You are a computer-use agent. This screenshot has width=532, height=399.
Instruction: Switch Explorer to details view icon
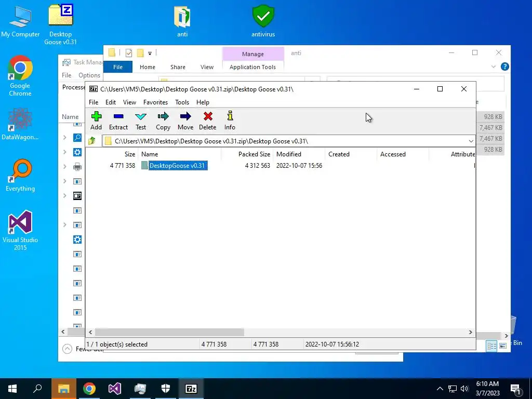pyautogui.click(x=491, y=346)
